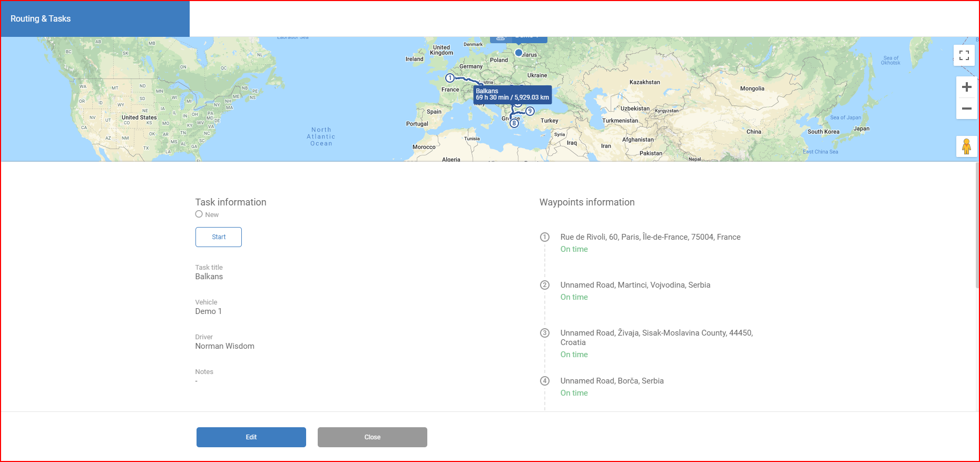Image resolution: width=980 pixels, height=462 pixels.
Task: Click the Borča, Serbia waypoint address
Action: 612,381
